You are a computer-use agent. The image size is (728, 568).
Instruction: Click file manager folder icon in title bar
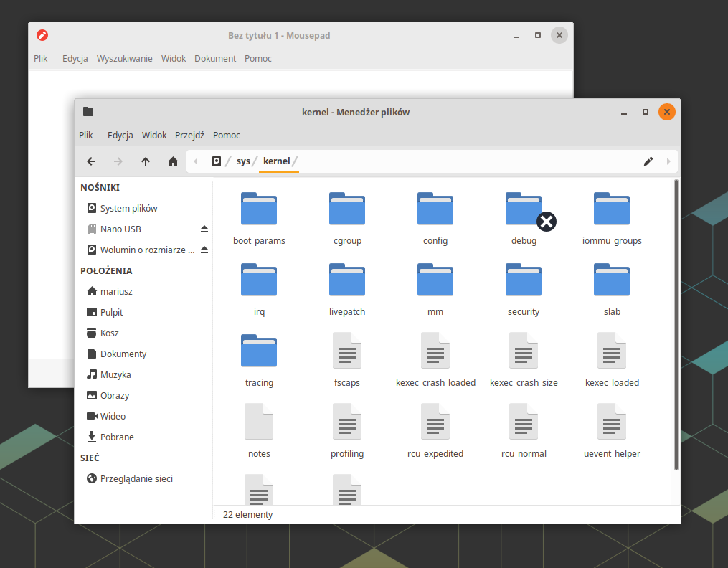click(88, 112)
